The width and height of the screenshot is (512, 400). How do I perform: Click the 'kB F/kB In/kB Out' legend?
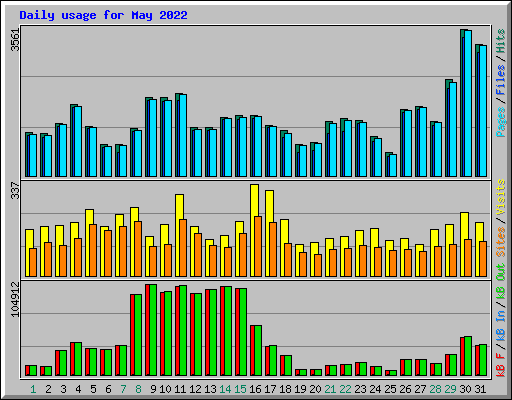(x=501, y=320)
